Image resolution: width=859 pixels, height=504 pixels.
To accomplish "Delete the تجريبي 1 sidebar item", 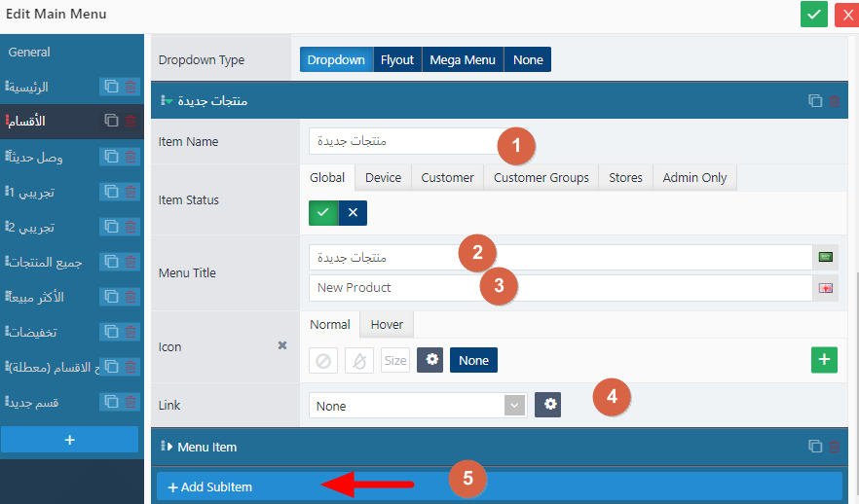I will tap(131, 192).
